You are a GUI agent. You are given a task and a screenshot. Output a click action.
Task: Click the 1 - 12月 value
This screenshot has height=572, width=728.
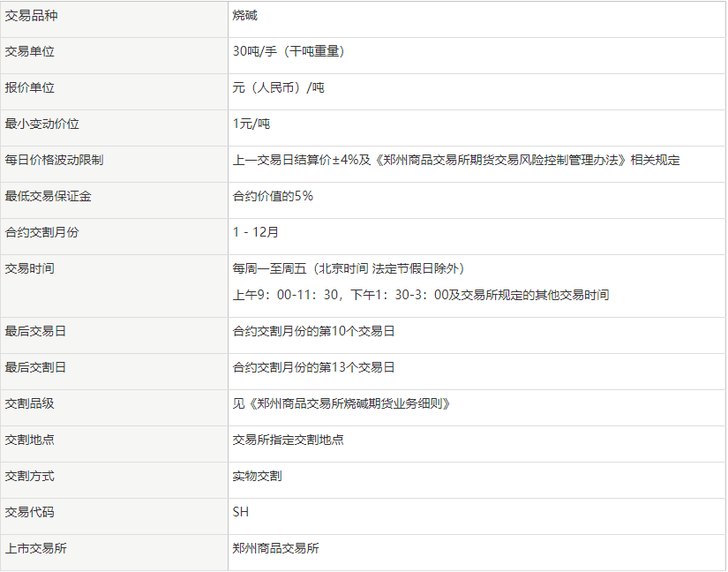click(x=255, y=232)
